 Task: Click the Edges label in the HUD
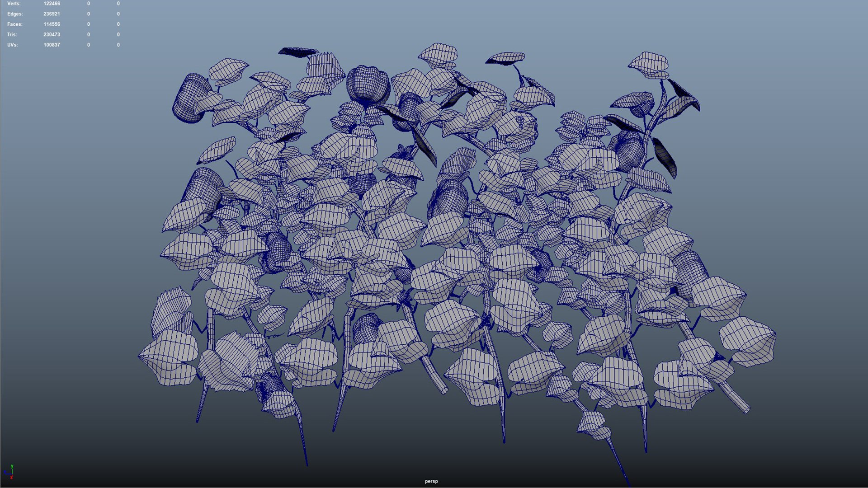pos(15,14)
